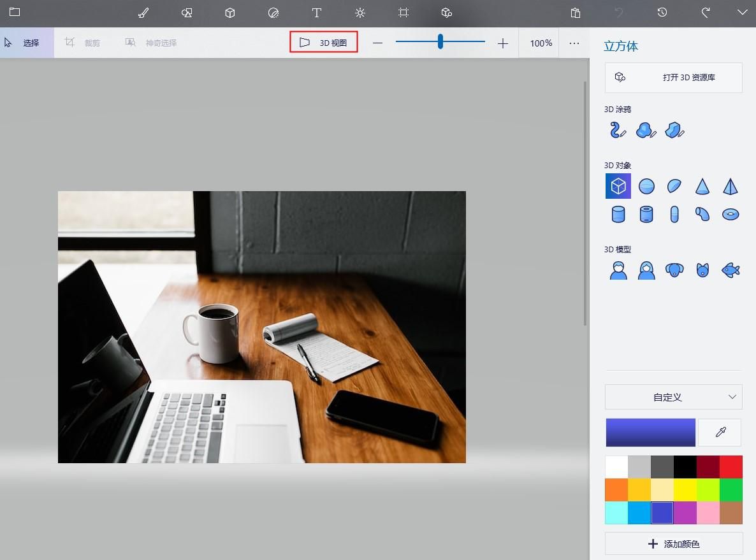
Task: Select the cylinder 3D object
Action: click(618, 214)
